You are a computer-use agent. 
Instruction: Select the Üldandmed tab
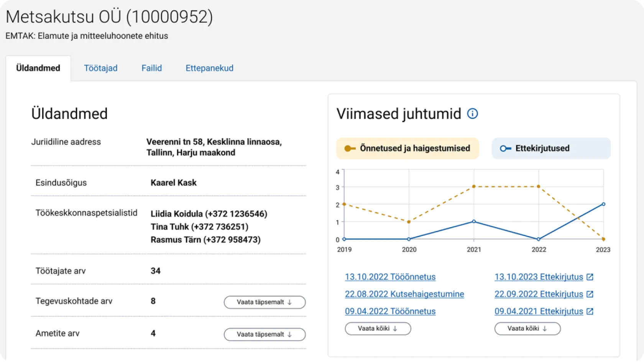coord(38,68)
